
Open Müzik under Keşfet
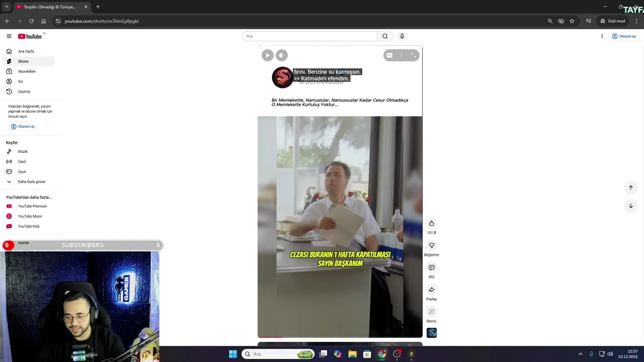(29, 151)
